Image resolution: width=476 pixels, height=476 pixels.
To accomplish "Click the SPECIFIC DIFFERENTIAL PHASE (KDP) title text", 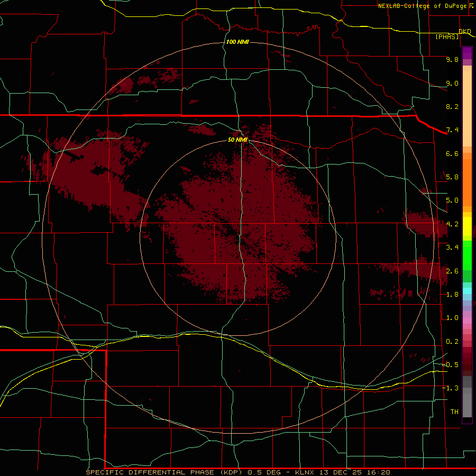I will point(164,472).
